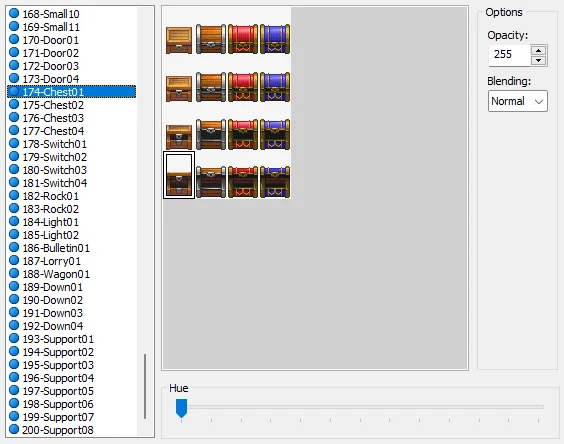This screenshot has width=564, height=444.
Task: Choose the 181-Switch04 graphic
Action: (x=72, y=183)
